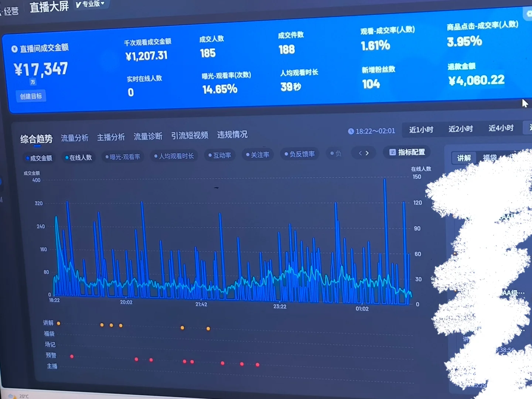The height and width of the screenshot is (399, 532).
Task: Switch to the 综合趋势 tab
Action: (36, 139)
